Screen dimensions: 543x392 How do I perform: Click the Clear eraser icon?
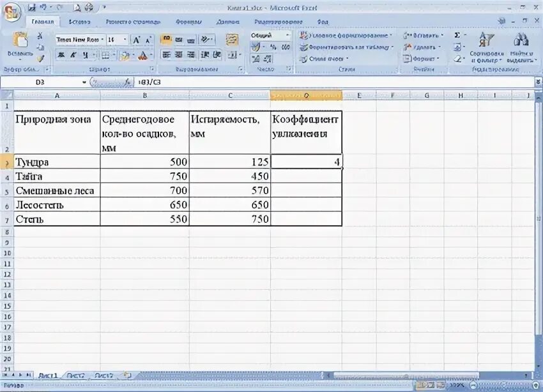[457, 59]
